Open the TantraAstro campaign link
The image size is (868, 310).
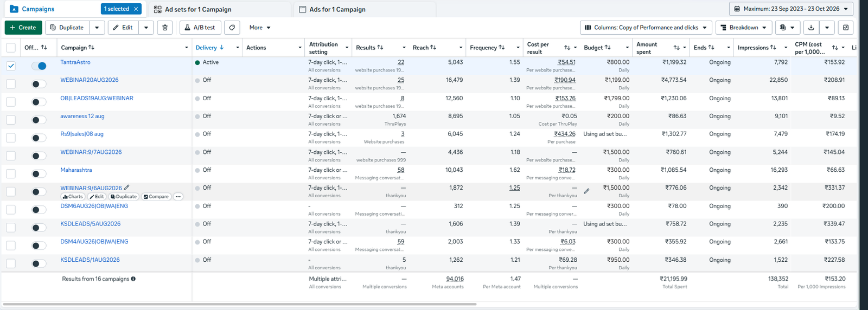coord(75,62)
